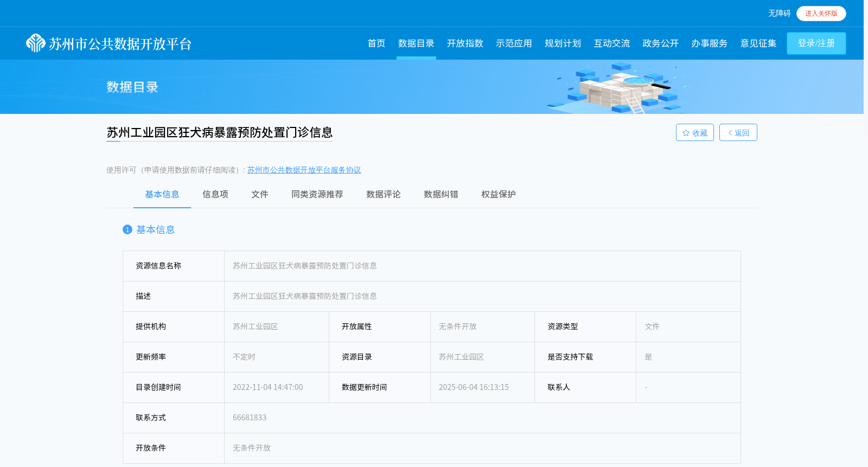Click the platform title 苏州市公共数据开放平台

click(x=120, y=44)
